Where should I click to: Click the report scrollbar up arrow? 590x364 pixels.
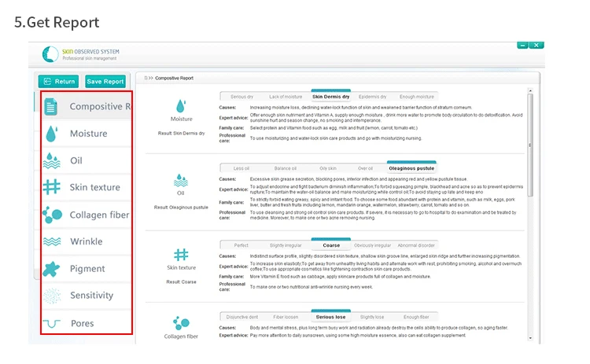[530, 90]
